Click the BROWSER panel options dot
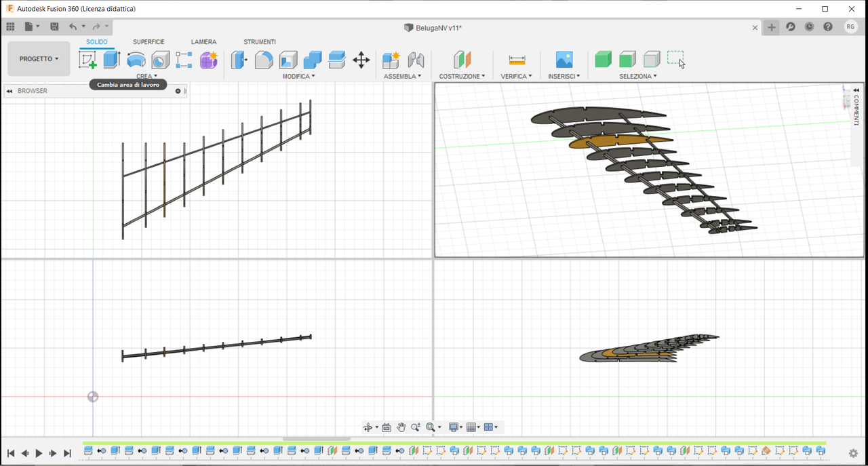The height and width of the screenshot is (466, 868). pyautogui.click(x=178, y=91)
